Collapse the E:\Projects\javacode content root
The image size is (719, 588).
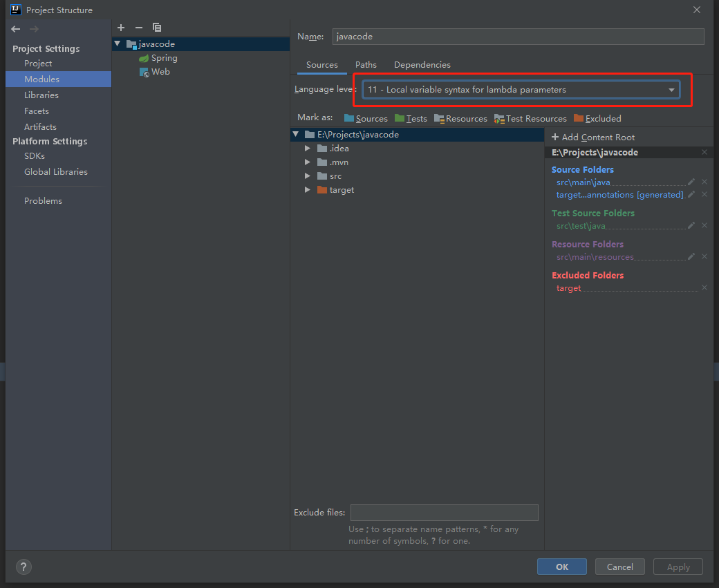click(x=296, y=134)
